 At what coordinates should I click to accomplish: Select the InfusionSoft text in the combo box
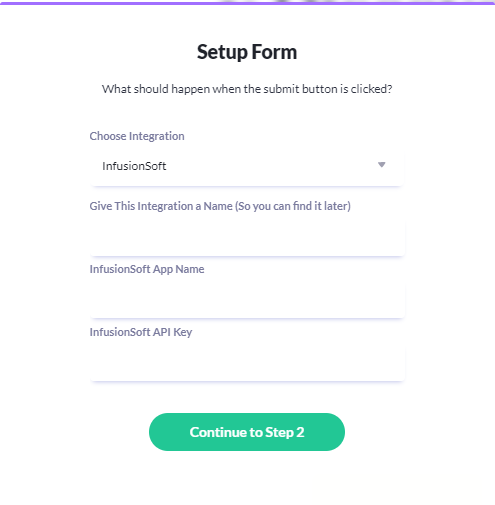pyautogui.click(x=134, y=166)
